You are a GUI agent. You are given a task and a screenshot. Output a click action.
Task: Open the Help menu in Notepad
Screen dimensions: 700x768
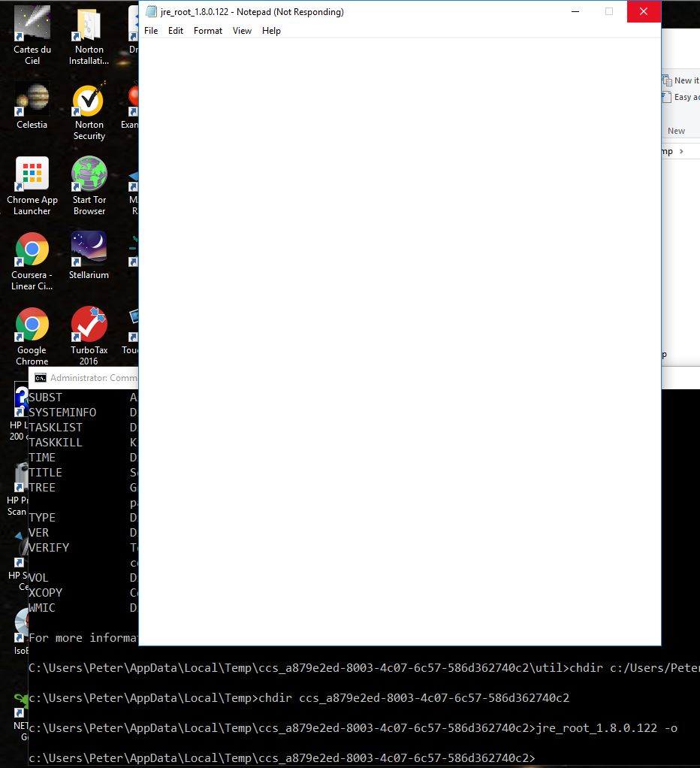(x=271, y=30)
